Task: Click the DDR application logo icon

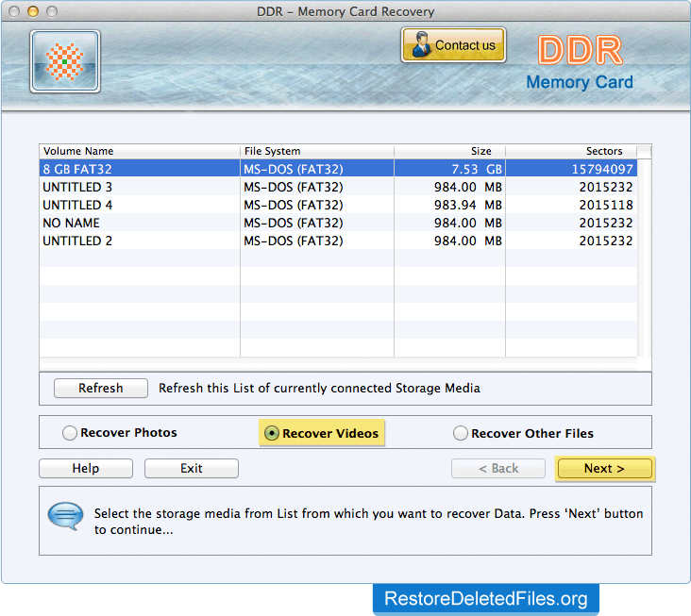Action: [x=65, y=61]
